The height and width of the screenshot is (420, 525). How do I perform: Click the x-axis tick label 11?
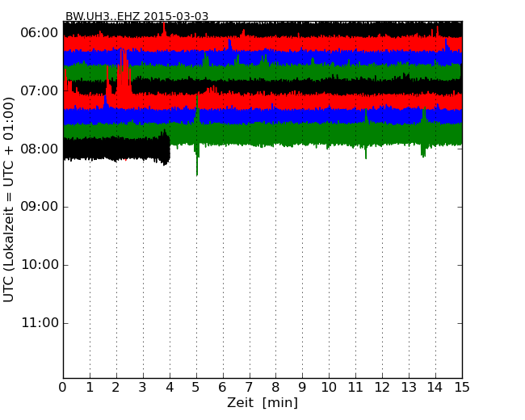(x=355, y=388)
